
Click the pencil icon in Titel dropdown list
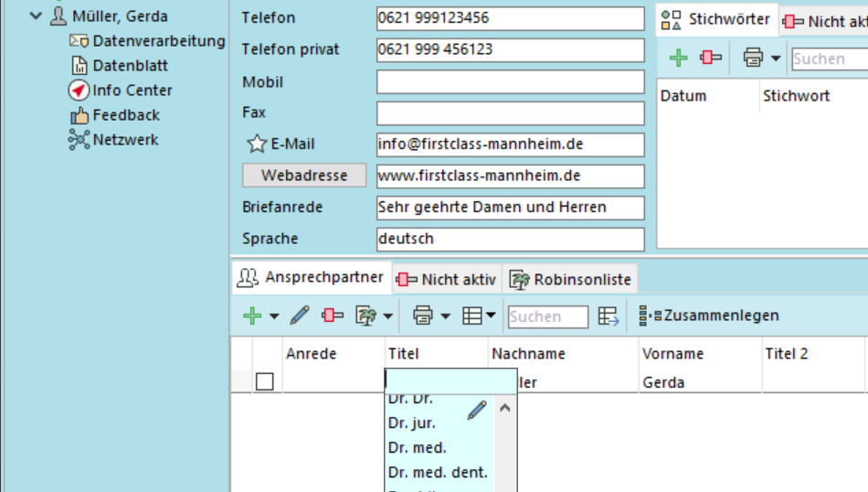(476, 411)
